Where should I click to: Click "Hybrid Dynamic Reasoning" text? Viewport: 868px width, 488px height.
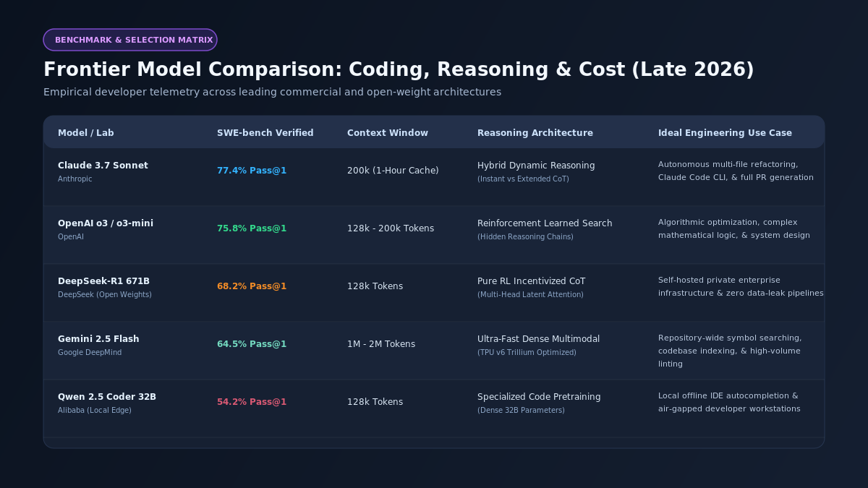pyautogui.click(x=536, y=166)
